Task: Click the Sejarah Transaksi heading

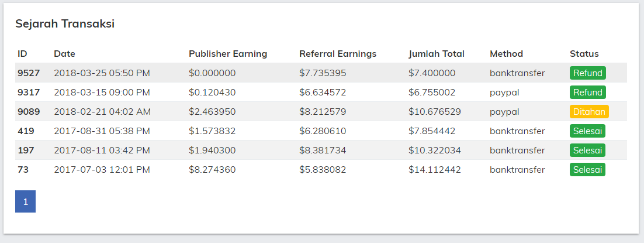Action: 65,24
